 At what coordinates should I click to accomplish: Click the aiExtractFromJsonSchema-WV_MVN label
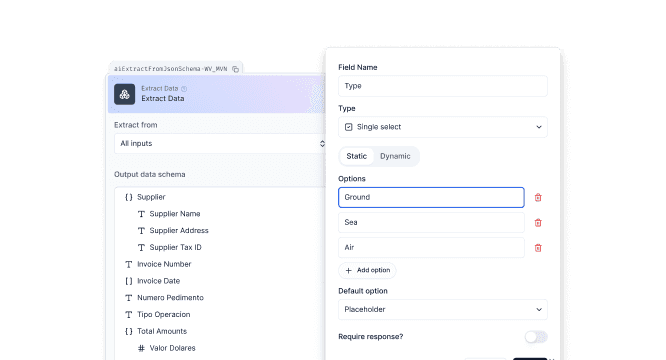click(171, 69)
